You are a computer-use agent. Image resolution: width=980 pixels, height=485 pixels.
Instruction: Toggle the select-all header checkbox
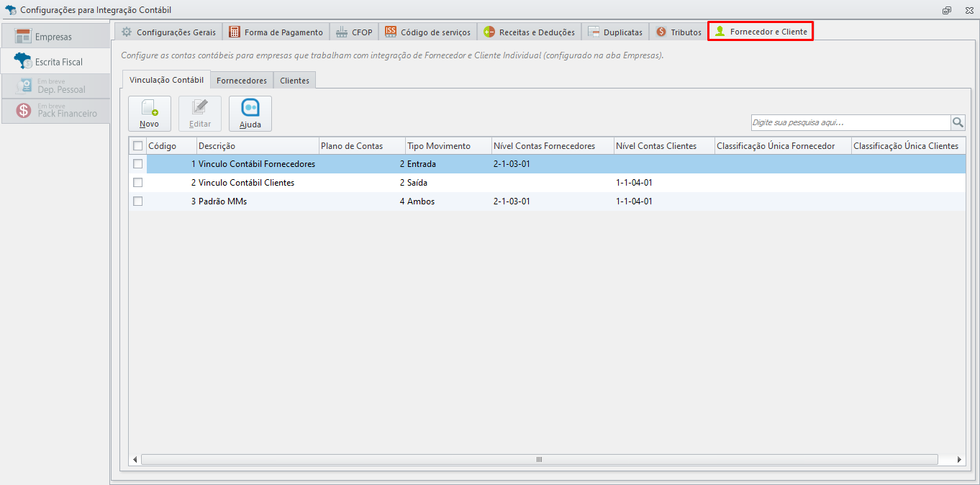pos(138,146)
